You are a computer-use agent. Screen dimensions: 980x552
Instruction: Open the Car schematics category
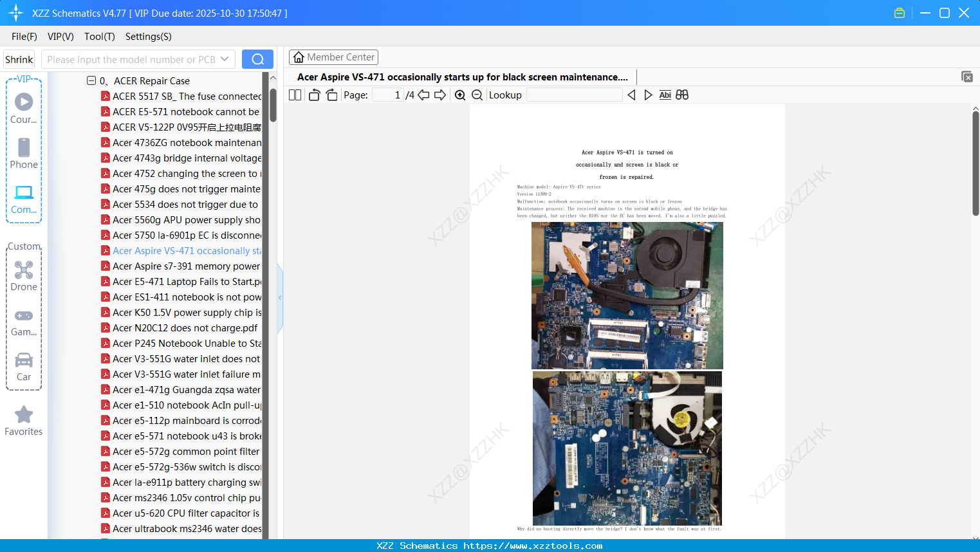24,367
